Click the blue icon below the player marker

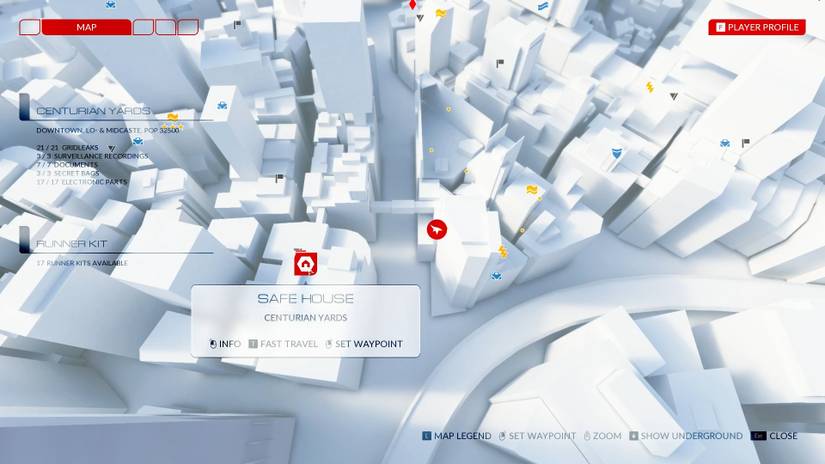(x=495, y=275)
